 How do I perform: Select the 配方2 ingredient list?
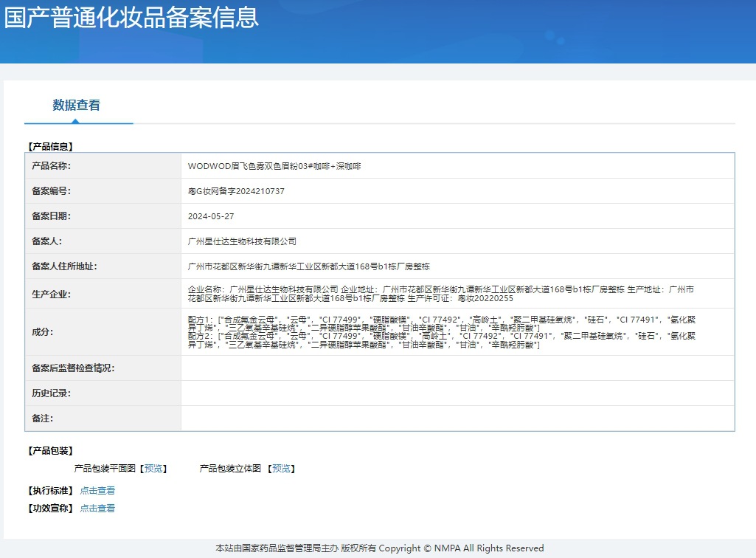442,340
